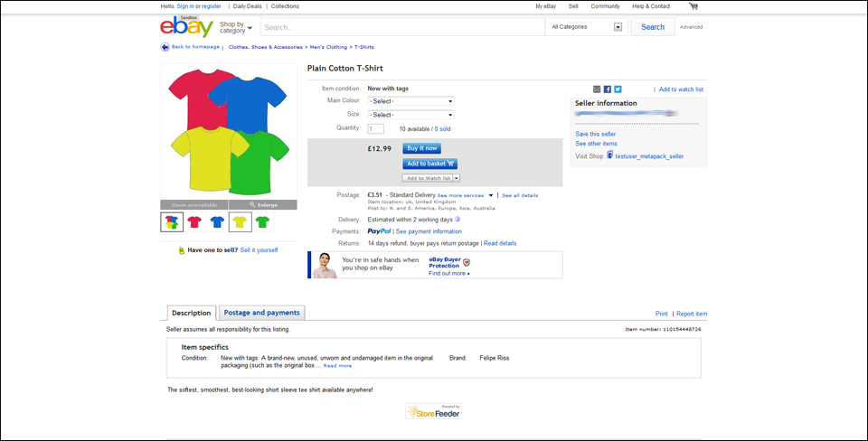Screen dimensions: 868x441
Task: Select the yellow t-shirt thumbnail
Action: click(x=241, y=221)
